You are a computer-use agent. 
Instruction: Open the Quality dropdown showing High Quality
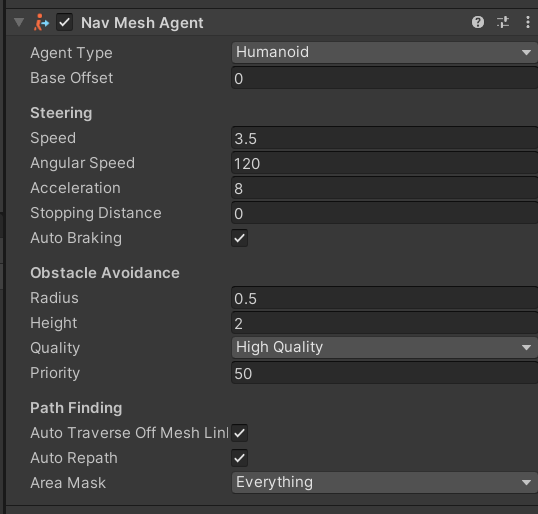(x=385, y=348)
